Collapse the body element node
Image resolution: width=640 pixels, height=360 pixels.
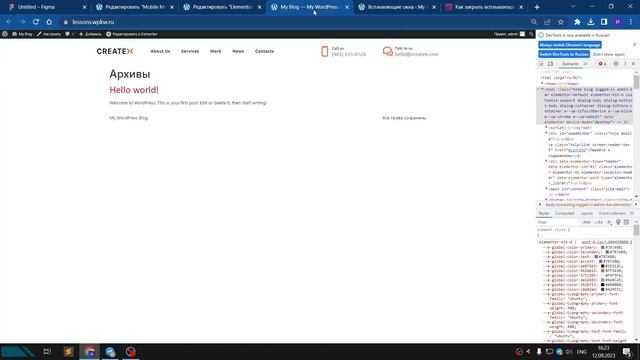point(542,89)
